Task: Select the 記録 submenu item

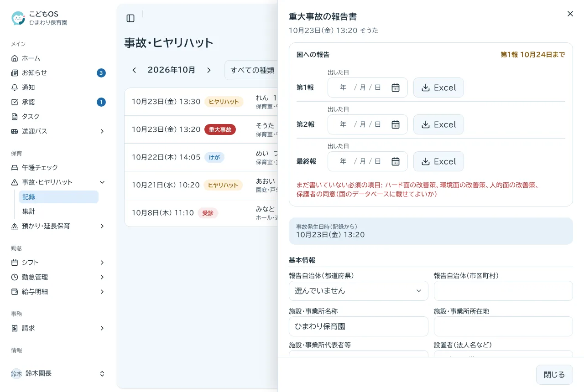Action: click(x=58, y=197)
